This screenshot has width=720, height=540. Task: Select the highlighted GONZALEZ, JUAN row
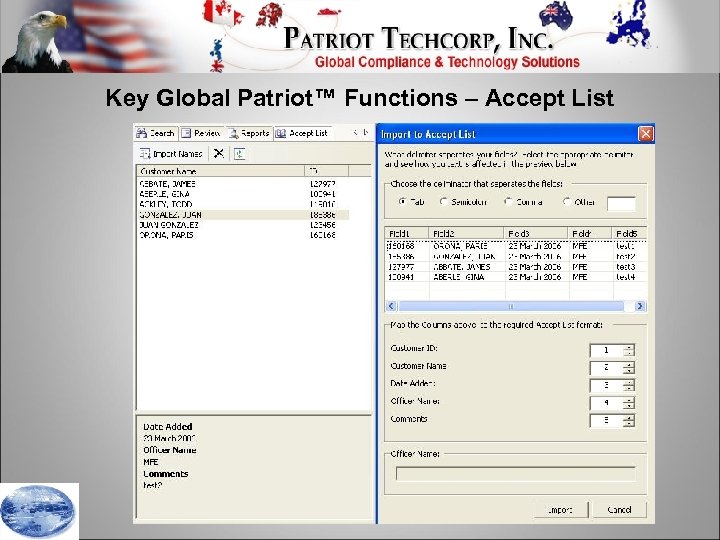coord(243,214)
